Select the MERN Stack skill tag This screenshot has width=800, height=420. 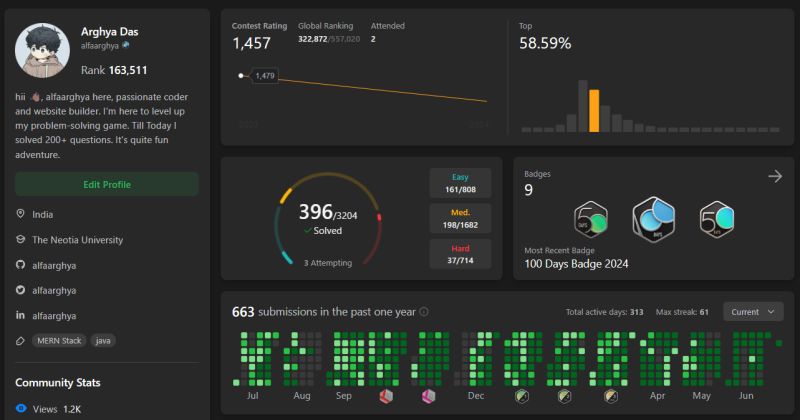click(59, 340)
